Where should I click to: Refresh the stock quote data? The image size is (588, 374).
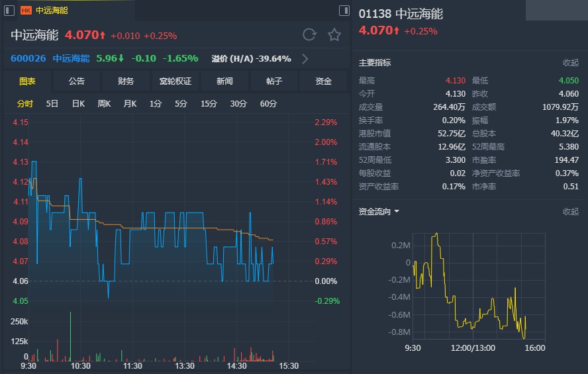(x=309, y=35)
